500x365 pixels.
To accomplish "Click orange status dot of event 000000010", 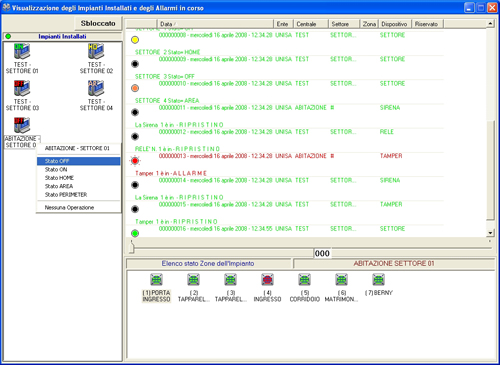I will [x=135, y=88].
